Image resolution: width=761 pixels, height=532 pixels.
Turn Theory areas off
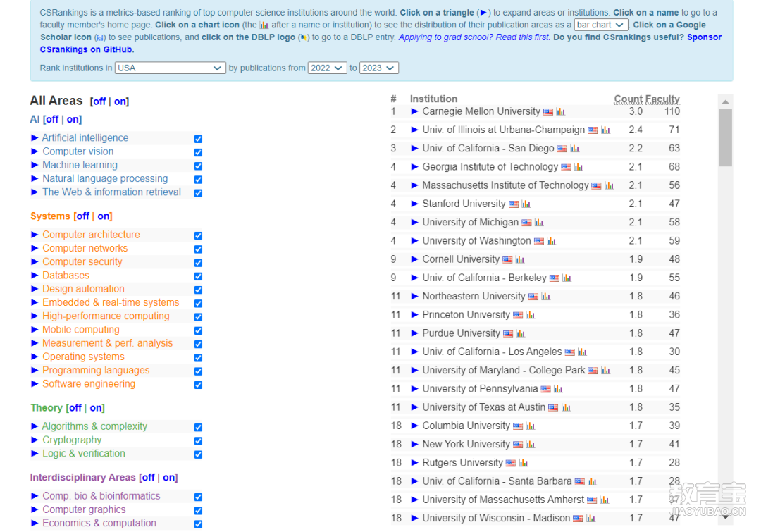click(75, 408)
